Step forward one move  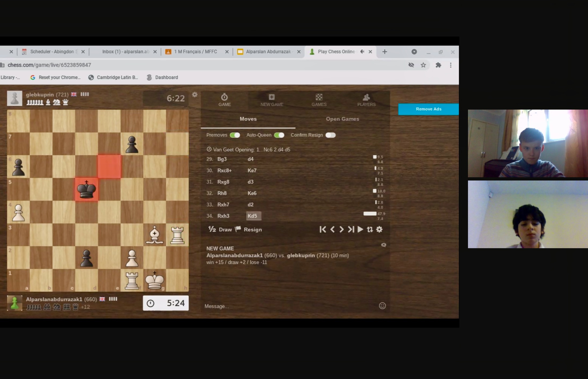pyautogui.click(x=342, y=229)
